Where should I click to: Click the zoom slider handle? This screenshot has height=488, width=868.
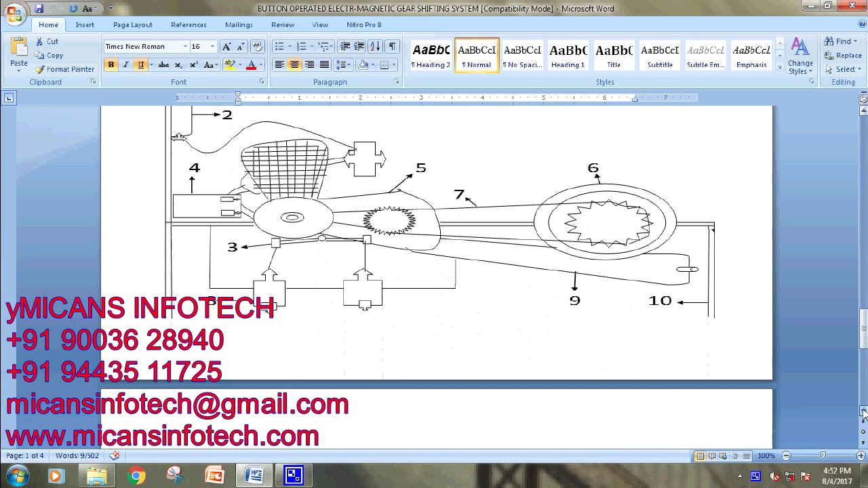click(x=823, y=456)
